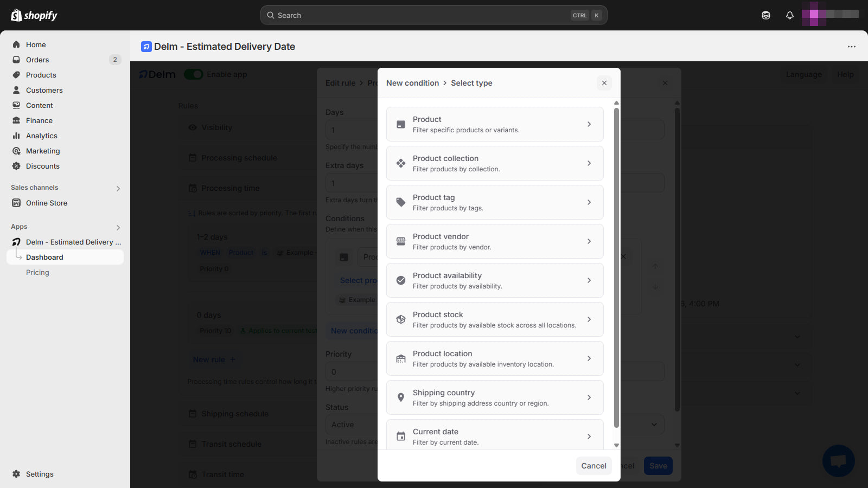
Task: Click the Delm app icon in the page header
Action: pos(146,47)
